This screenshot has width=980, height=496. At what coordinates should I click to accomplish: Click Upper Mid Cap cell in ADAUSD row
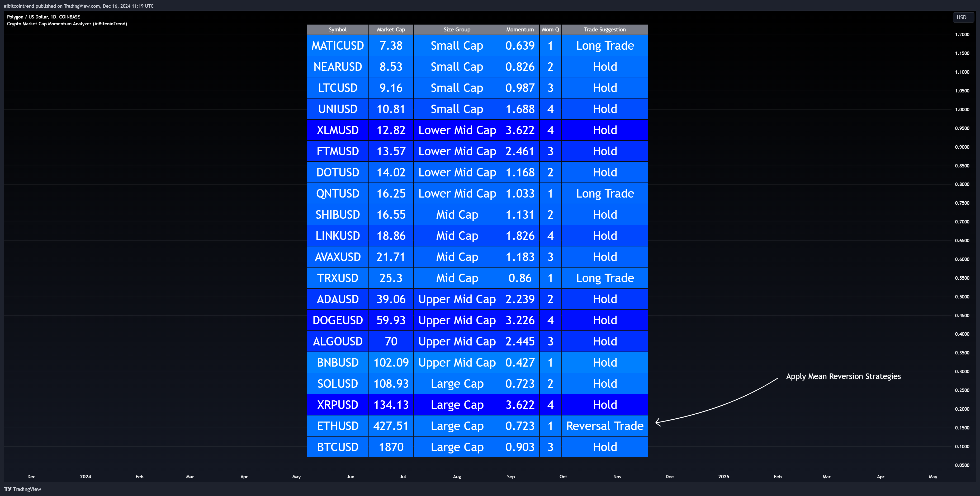(457, 299)
